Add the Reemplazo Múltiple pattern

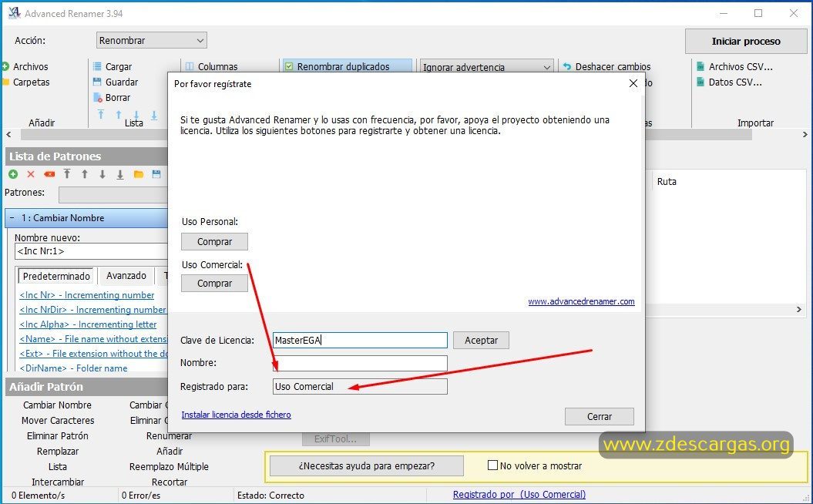pyautogui.click(x=169, y=467)
